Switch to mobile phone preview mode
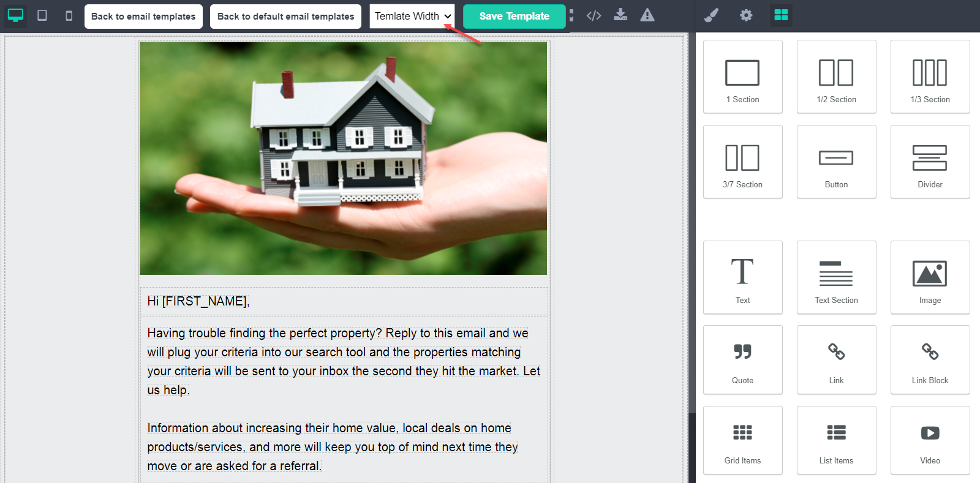Image resolution: width=980 pixels, height=483 pixels. (69, 15)
